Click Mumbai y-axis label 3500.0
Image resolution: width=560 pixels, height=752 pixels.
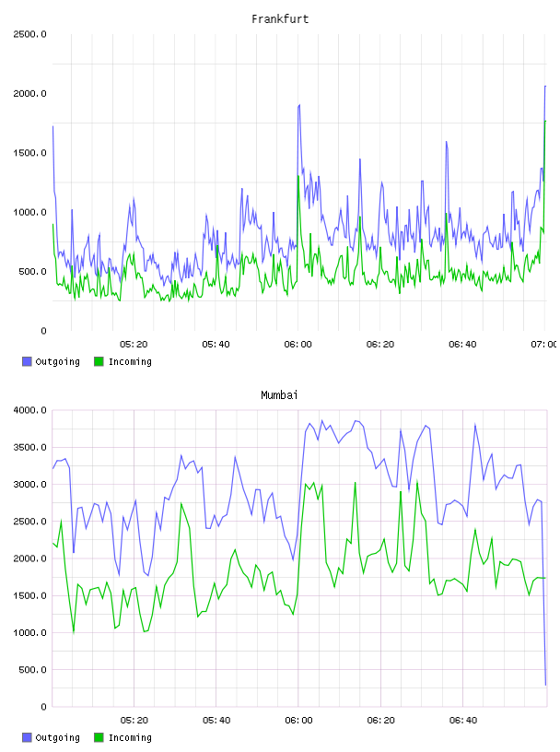point(29,448)
